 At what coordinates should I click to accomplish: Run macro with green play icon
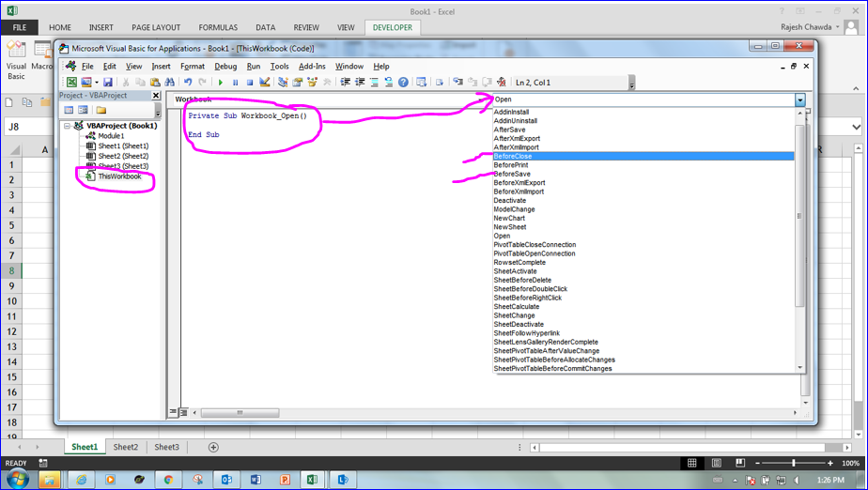(x=221, y=83)
